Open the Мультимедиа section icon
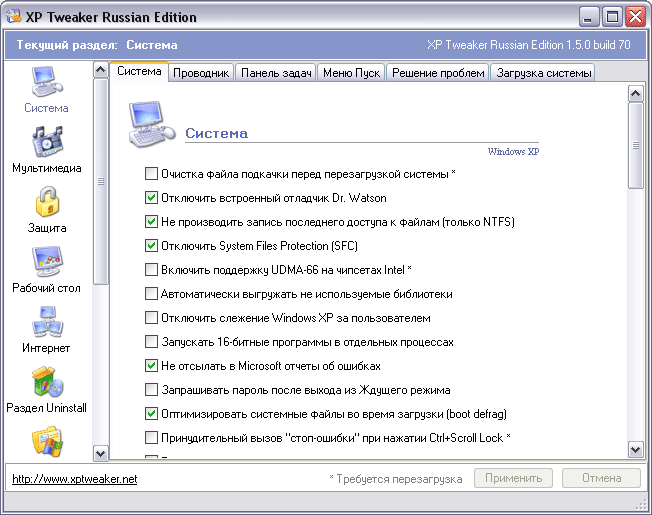Screen dimensions: 652x515 coord(46,143)
